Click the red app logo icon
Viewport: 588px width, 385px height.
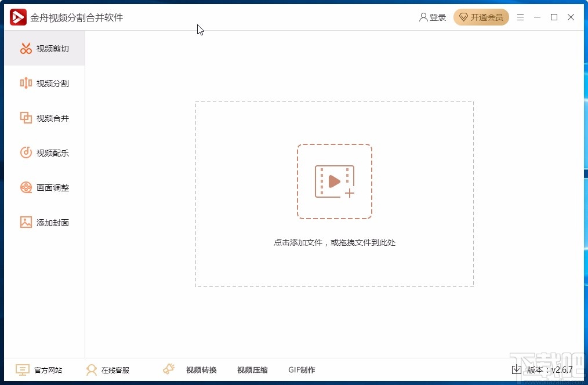pyautogui.click(x=18, y=17)
